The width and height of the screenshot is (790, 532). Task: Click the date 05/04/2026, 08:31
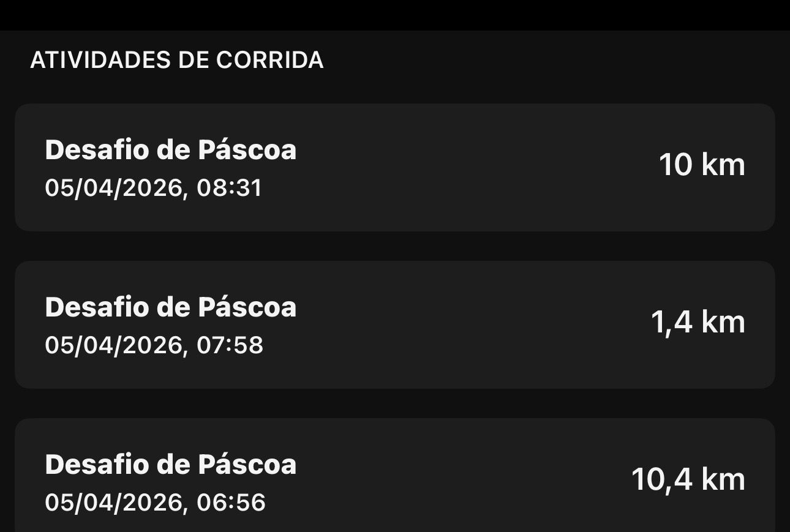(154, 187)
